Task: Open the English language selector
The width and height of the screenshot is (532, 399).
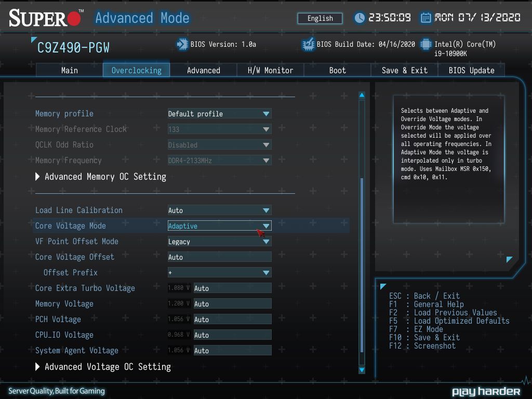Action: coord(320,18)
